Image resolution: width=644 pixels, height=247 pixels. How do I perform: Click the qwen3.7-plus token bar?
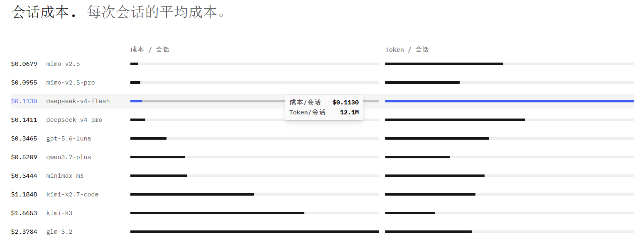[x=417, y=157]
